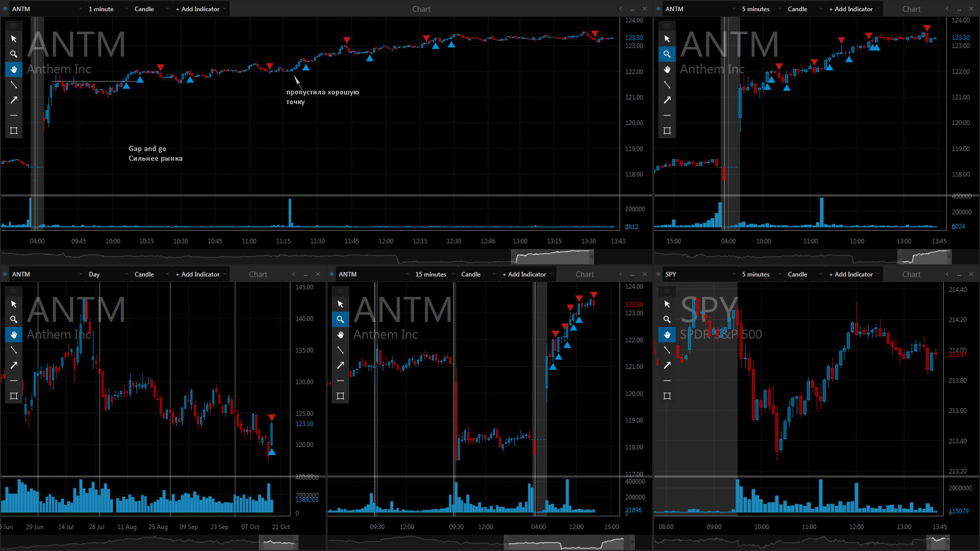Activate the hand tool in the 15 minutes ANTM chart

pyautogui.click(x=340, y=335)
